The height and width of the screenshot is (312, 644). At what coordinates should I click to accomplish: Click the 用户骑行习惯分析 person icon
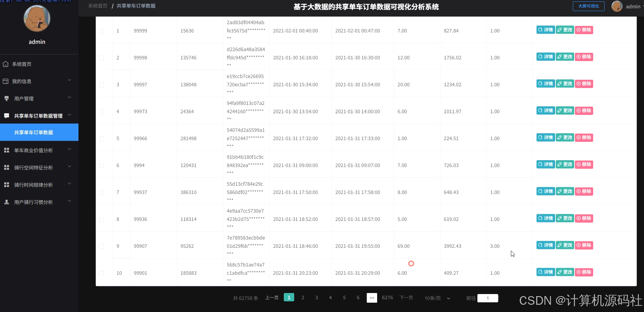click(x=7, y=202)
